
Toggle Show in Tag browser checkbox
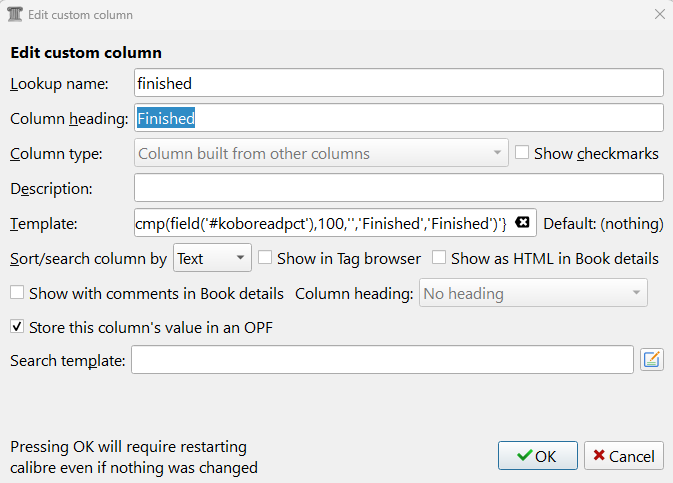tap(266, 258)
